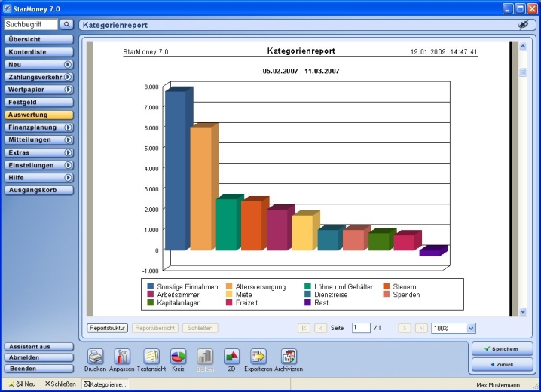This screenshot has width=541, height=392.
Task: Click the Archivieren archive icon
Action: point(289,357)
